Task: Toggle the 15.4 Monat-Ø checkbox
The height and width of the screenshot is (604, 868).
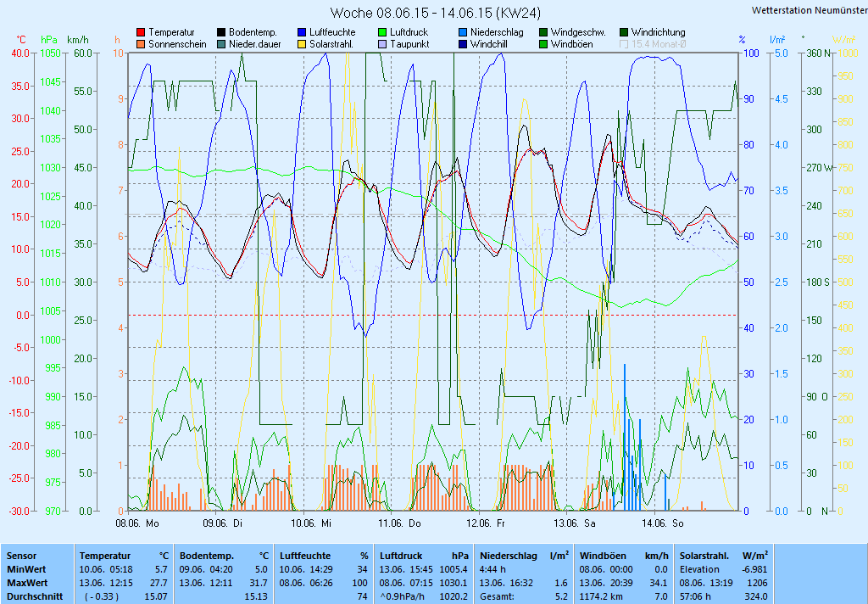Action: (x=624, y=44)
